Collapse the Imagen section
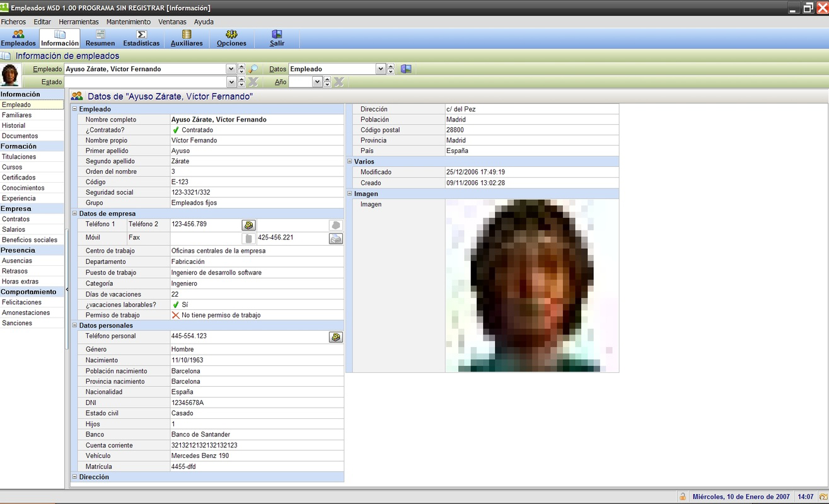The height and width of the screenshot is (504, 829). (349, 193)
